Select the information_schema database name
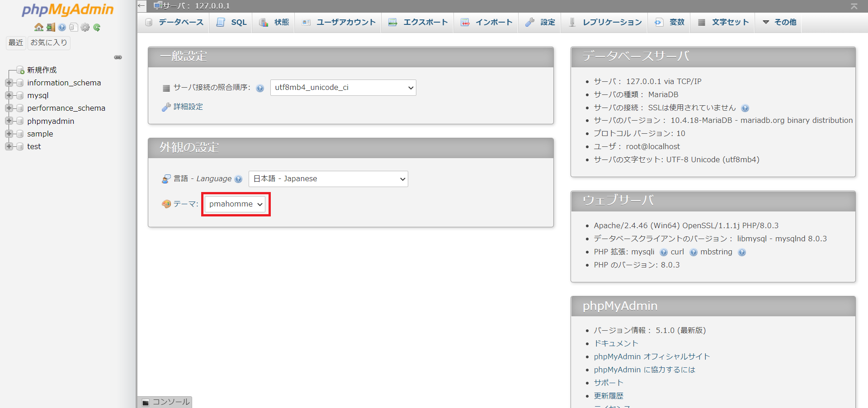 coord(64,83)
